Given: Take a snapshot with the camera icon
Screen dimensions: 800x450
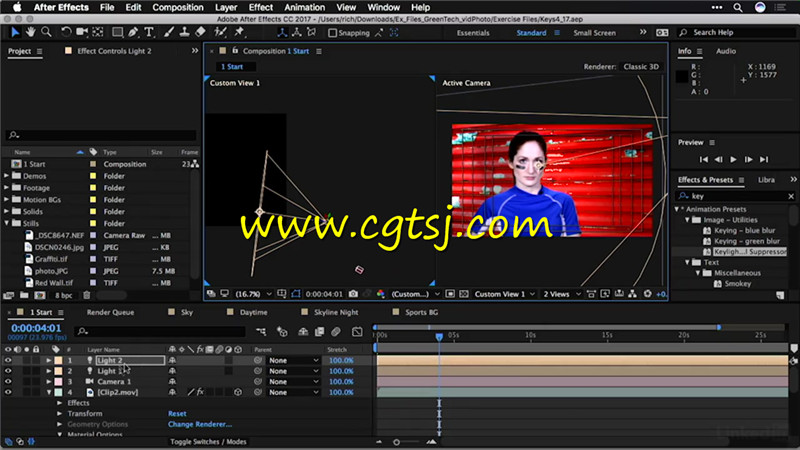Looking at the screenshot, I should 353,294.
